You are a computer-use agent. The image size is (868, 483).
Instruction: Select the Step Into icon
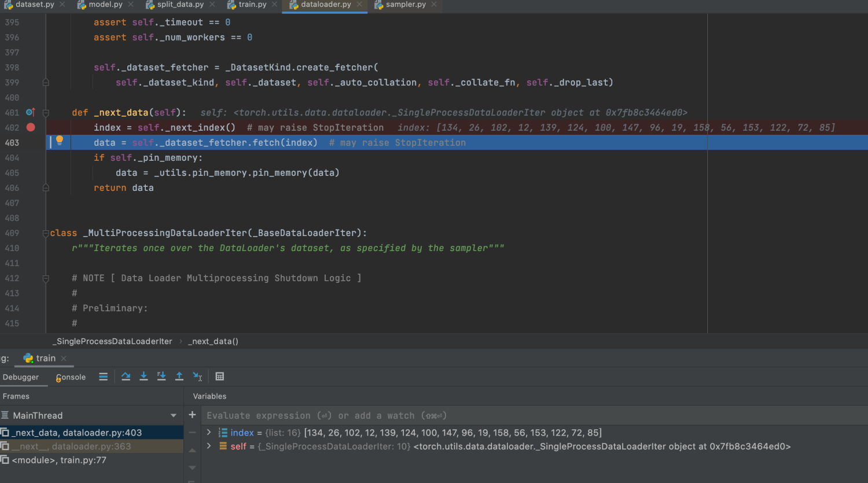144,377
